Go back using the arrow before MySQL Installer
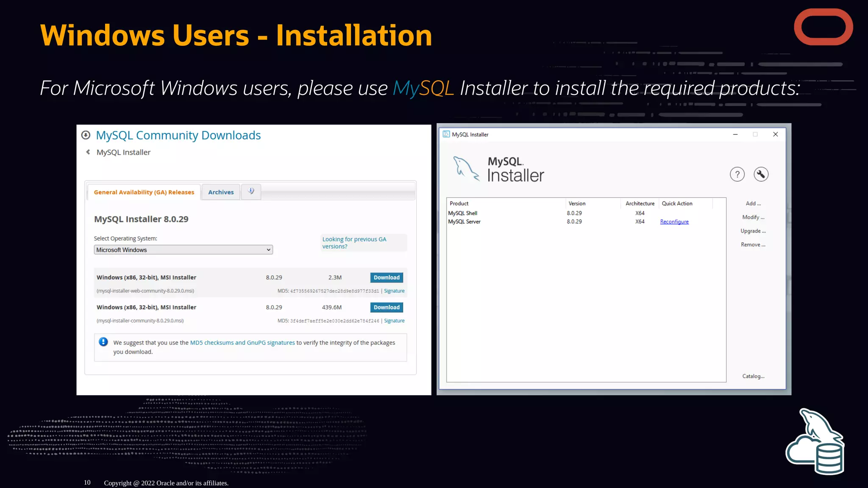 click(x=88, y=152)
